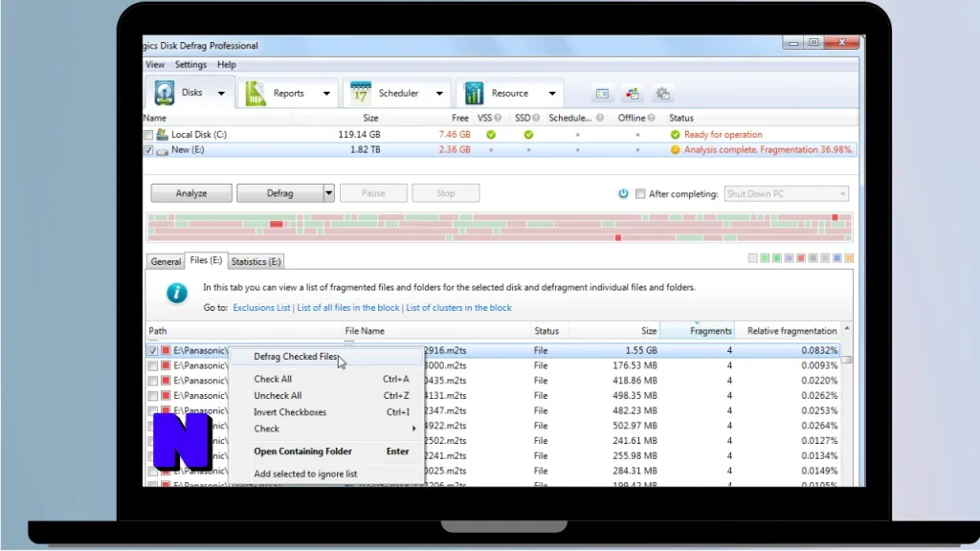This screenshot has width=980, height=551.
Task: Click the orange Analysis complete status icon
Action: (x=675, y=150)
